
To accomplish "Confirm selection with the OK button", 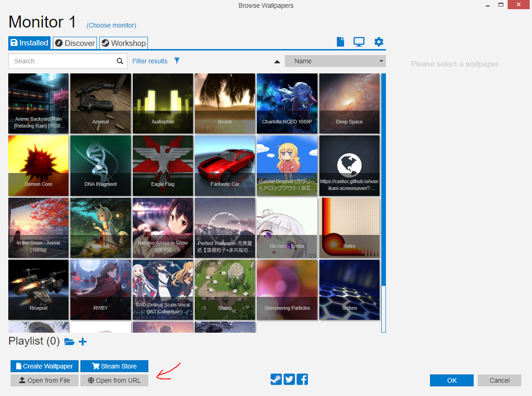I will tap(452, 380).
